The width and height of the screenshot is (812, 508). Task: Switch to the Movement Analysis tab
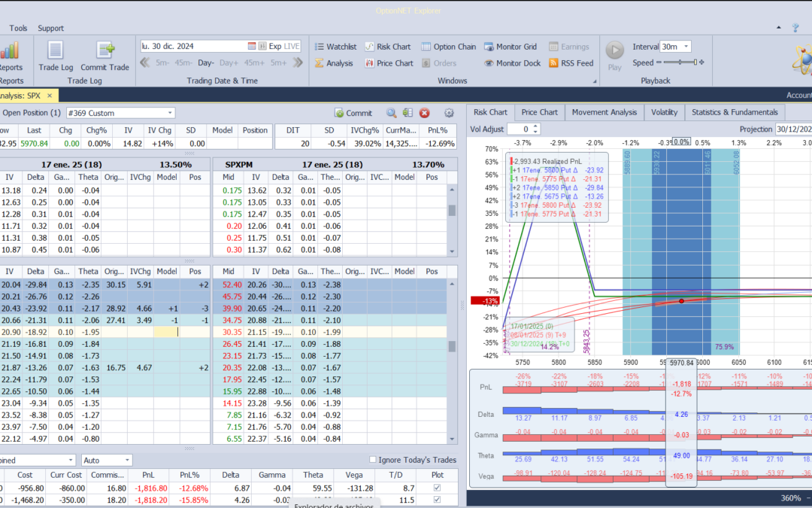click(604, 112)
